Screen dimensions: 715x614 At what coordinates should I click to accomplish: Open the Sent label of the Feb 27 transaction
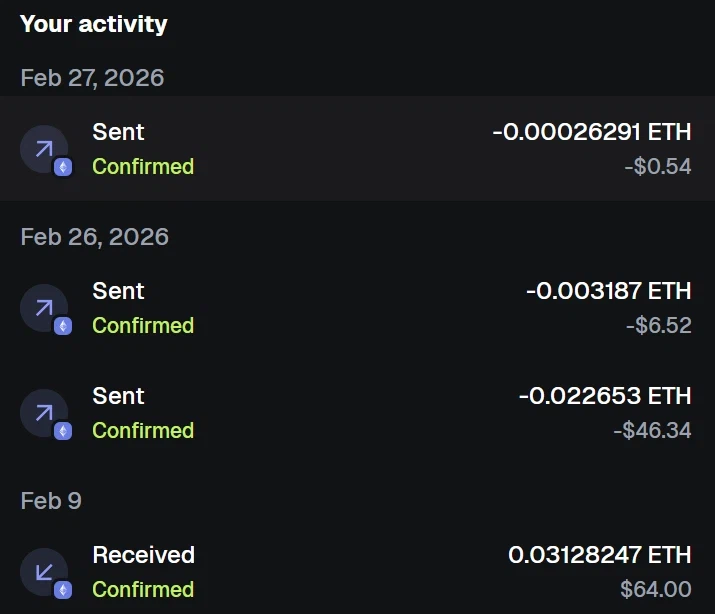point(118,132)
